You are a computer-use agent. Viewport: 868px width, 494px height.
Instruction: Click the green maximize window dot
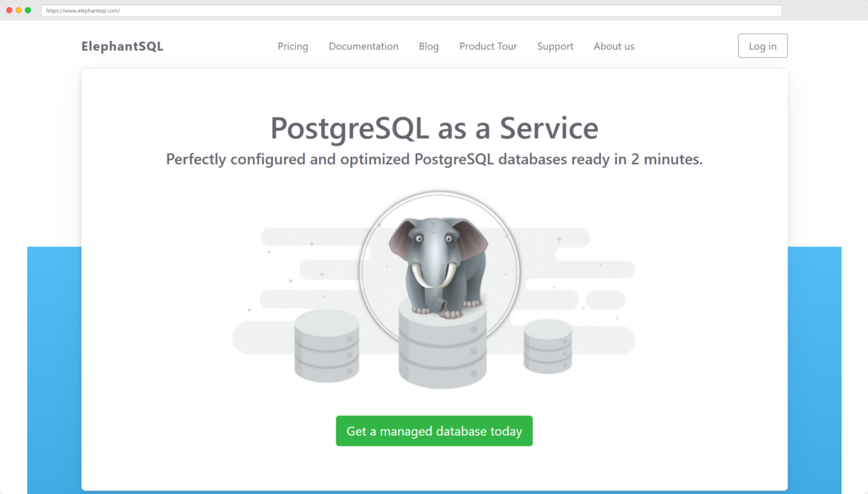tap(28, 10)
